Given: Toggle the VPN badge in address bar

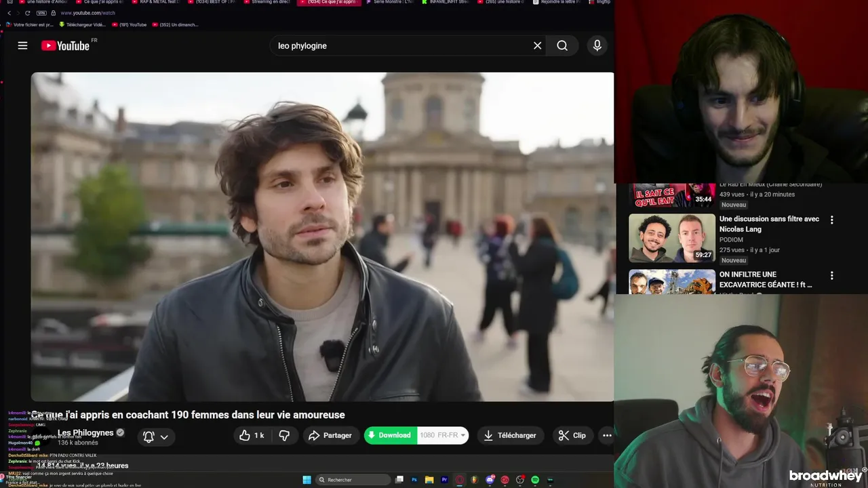Looking at the screenshot, I should pyautogui.click(x=41, y=13).
